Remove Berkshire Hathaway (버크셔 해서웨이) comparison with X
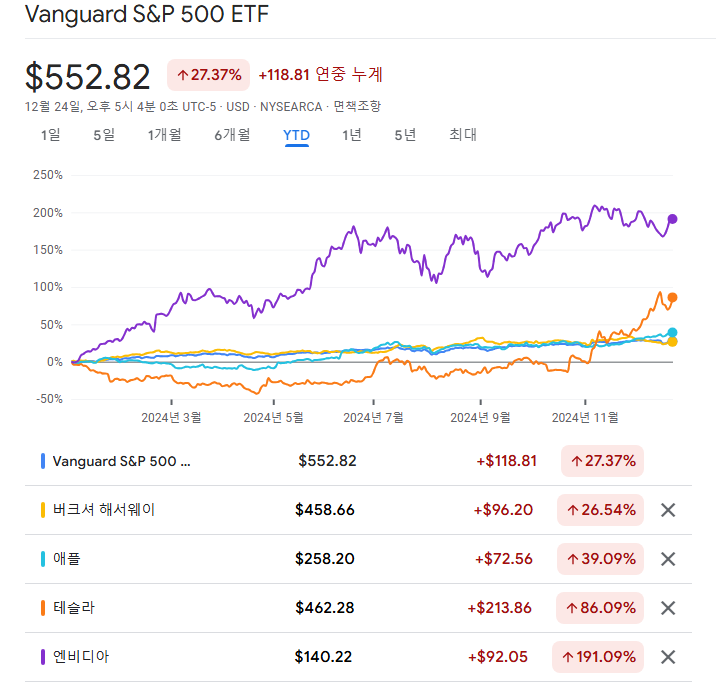Viewport: 716px width, 690px height. click(669, 510)
